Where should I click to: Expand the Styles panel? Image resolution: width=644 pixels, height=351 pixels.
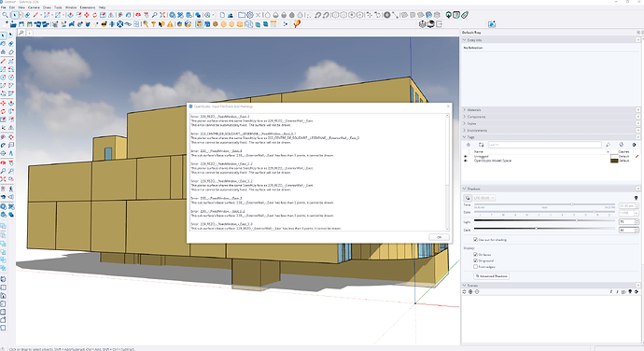(465, 124)
